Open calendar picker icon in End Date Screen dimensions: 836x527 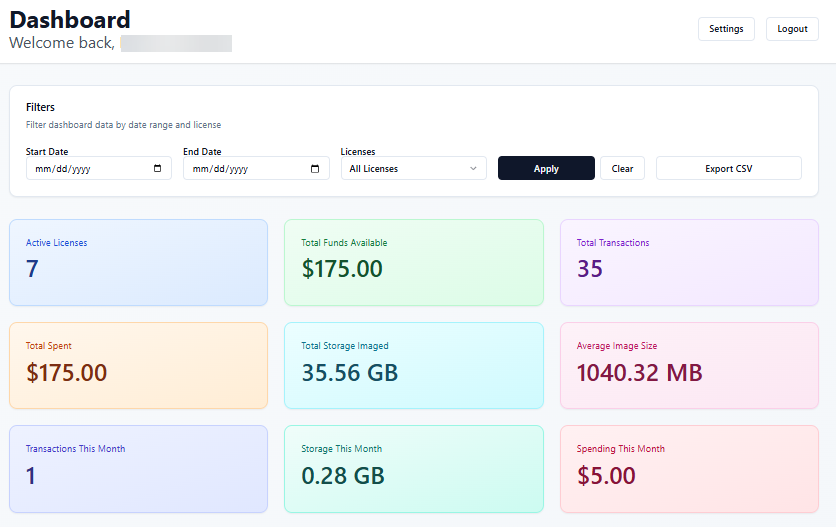pos(315,169)
